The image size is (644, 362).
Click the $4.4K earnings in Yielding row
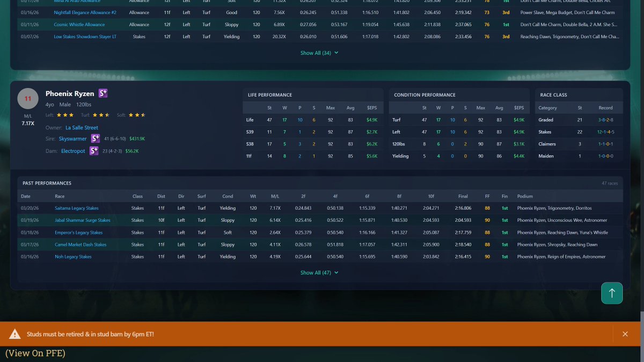(518, 156)
